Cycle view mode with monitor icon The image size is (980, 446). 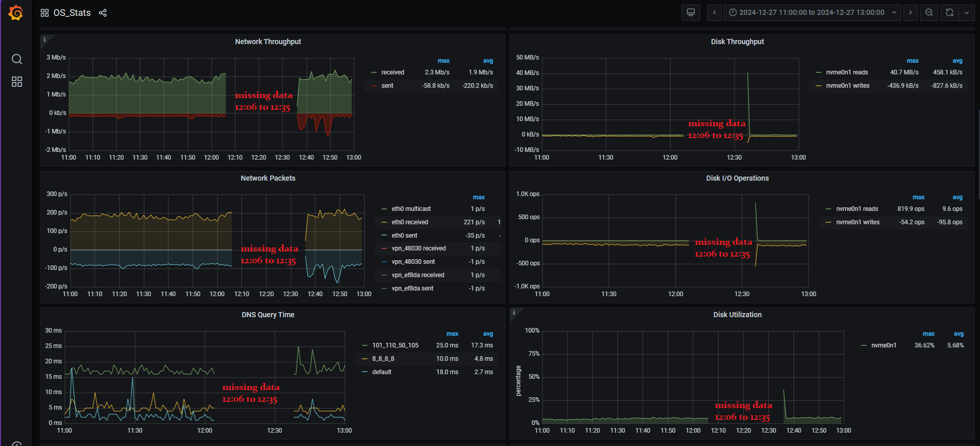pos(691,12)
